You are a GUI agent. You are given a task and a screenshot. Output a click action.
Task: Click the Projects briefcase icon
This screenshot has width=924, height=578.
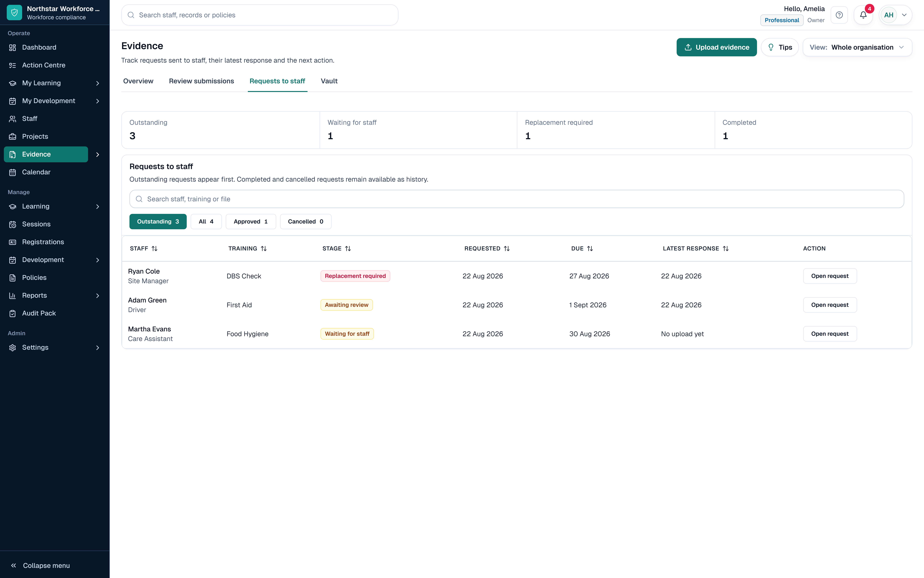(13, 136)
